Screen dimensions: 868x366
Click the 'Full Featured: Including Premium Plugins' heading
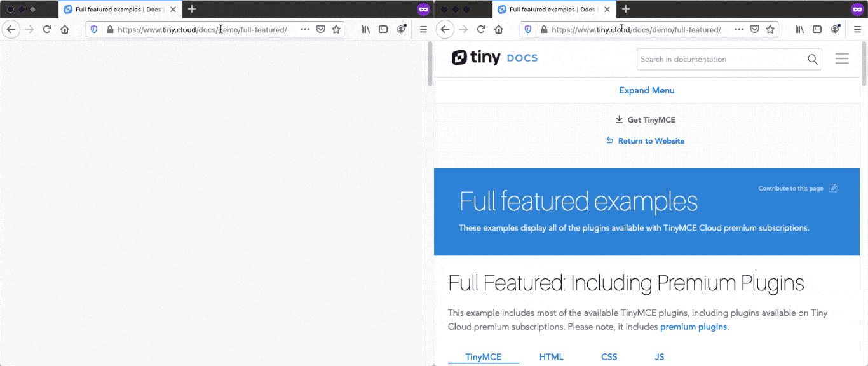[x=626, y=283]
